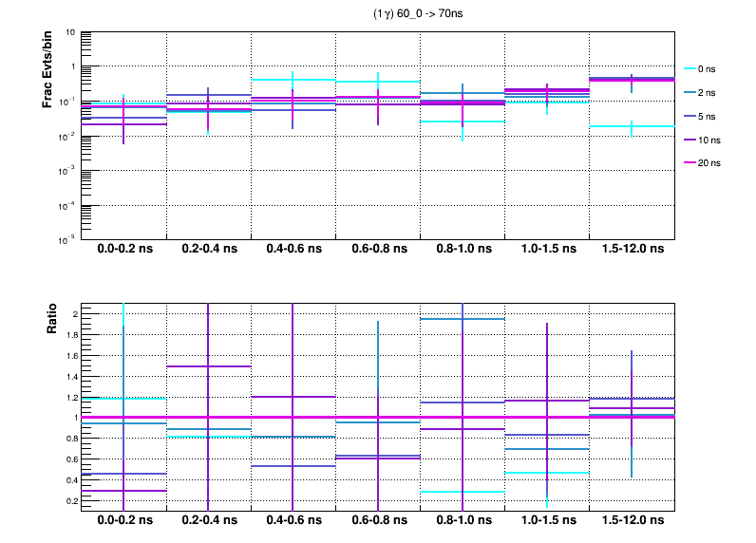
Task: Click '0.2-0.4 ns' label under ratio plot
Action: tap(209, 521)
